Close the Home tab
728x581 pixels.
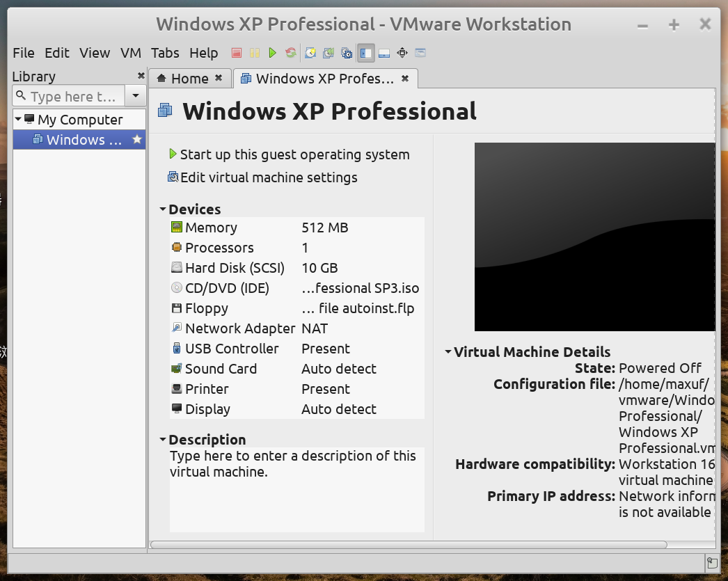click(x=219, y=78)
